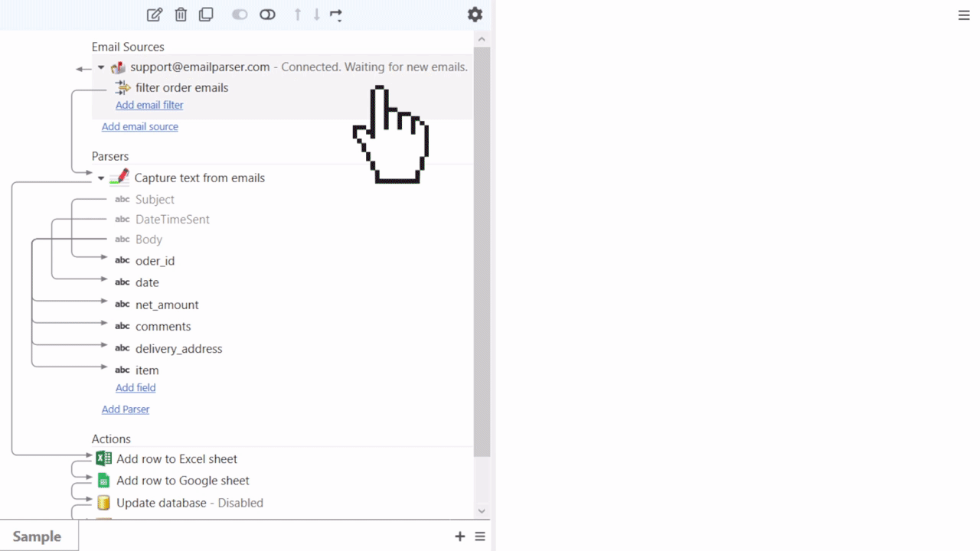The image size is (980, 551).
Task: Toggle the greyed-out disable switch in toolbar
Action: (x=240, y=15)
